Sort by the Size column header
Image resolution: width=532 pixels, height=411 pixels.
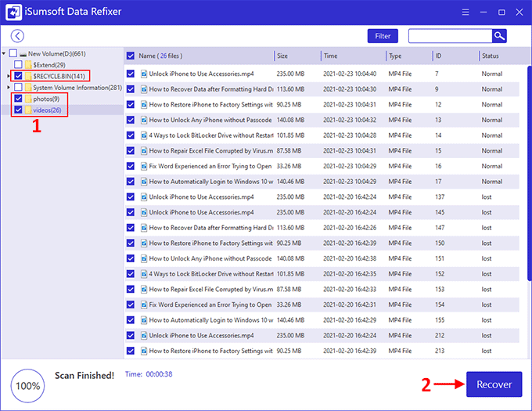click(282, 56)
